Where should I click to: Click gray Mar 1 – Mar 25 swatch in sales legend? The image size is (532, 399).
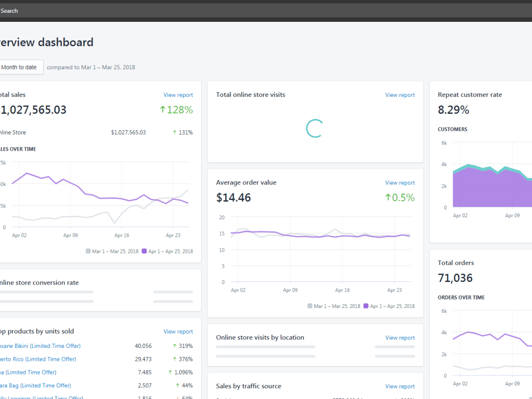pyautogui.click(x=88, y=251)
